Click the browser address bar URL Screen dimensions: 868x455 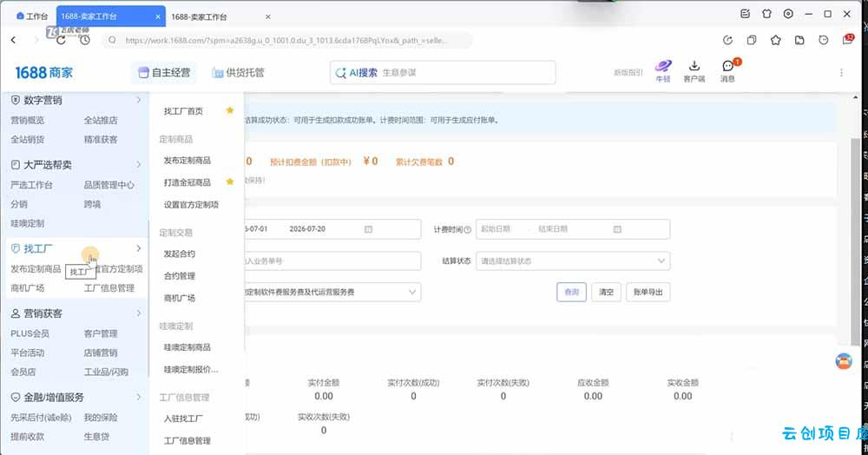click(286, 41)
